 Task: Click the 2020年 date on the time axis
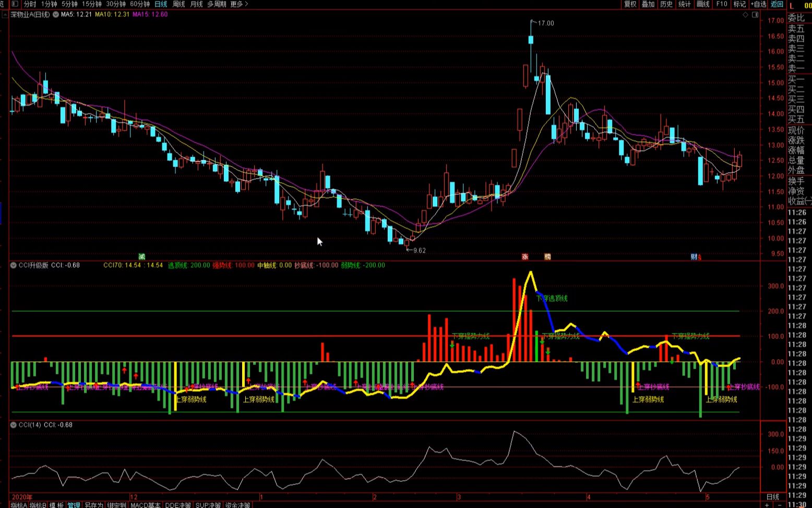coord(22,497)
